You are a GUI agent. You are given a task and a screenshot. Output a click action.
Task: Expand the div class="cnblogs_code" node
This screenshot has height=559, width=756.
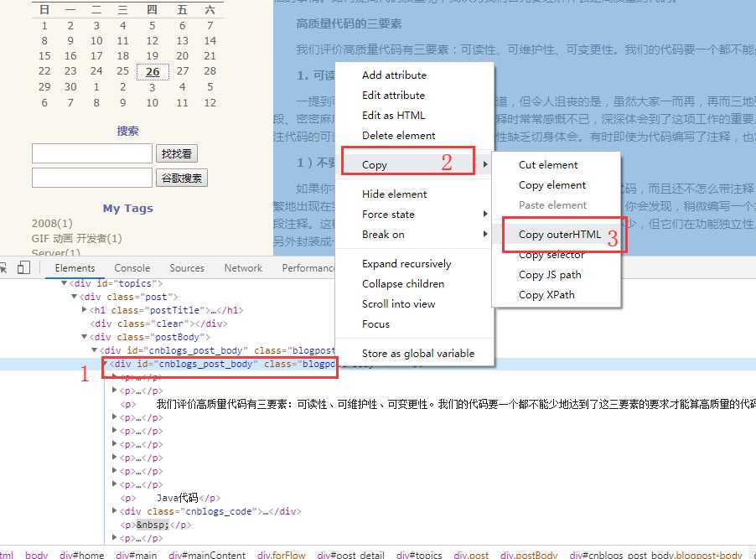click(x=114, y=510)
